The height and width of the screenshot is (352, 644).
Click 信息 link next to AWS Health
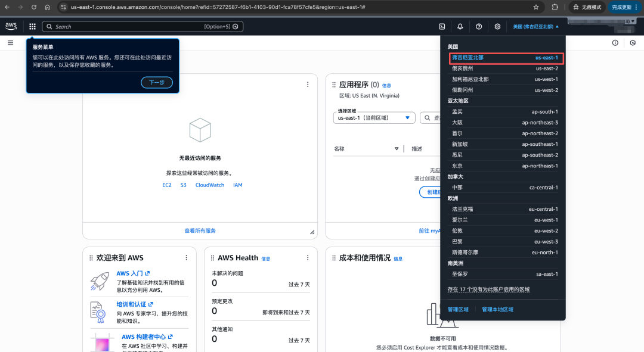point(266,259)
